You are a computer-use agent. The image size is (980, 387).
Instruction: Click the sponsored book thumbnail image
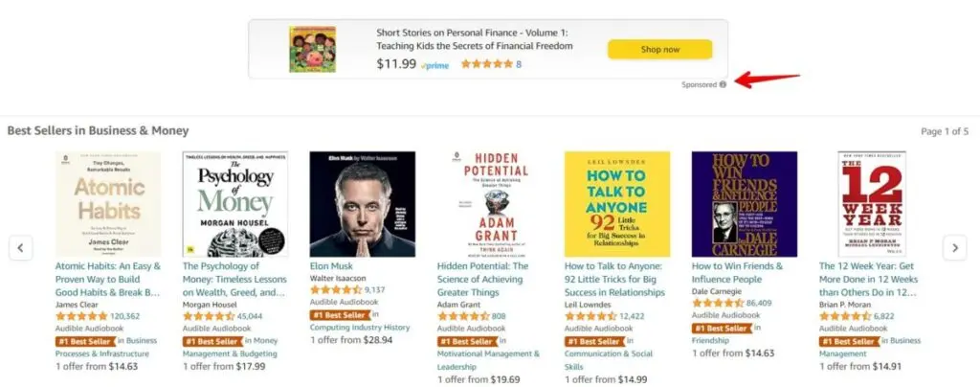coord(313,49)
